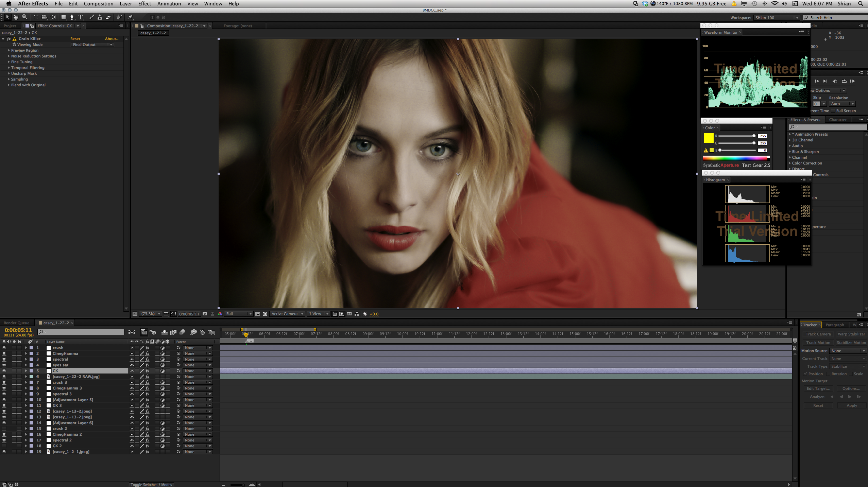
Task: Select the Puppet Pin tool
Action: pos(131,17)
